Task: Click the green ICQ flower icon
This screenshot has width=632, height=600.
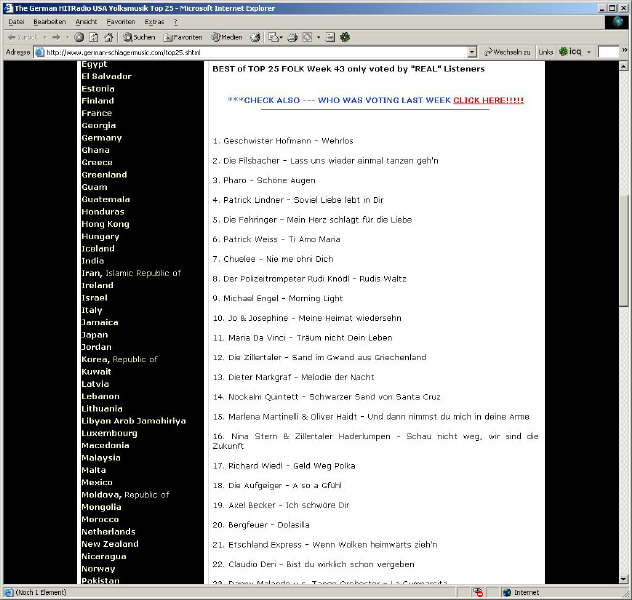Action: click(x=345, y=37)
